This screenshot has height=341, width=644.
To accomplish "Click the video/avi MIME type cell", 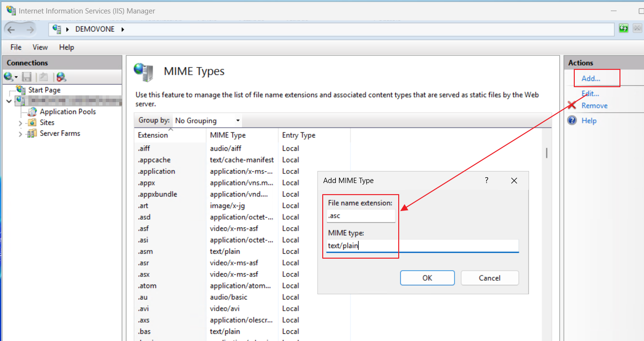I will [225, 309].
